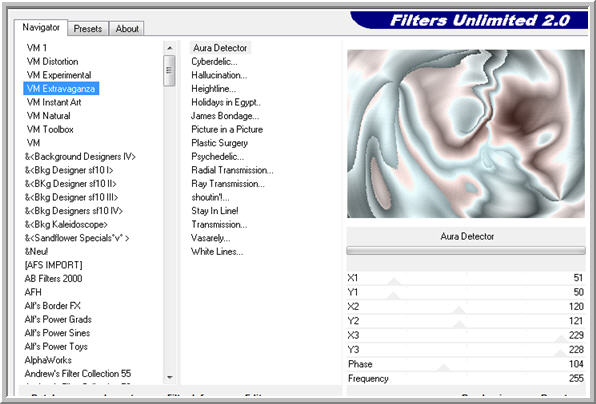
Task: Click the X3 slider handle
Action: [561, 339]
